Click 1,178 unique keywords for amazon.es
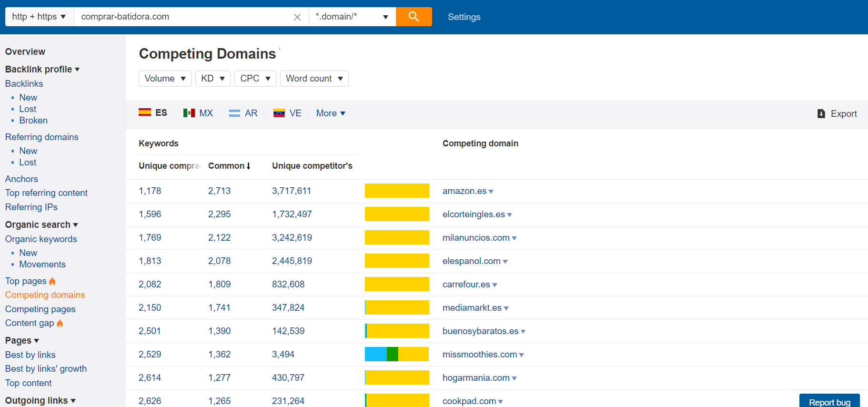This screenshot has width=868, height=407. pos(150,191)
